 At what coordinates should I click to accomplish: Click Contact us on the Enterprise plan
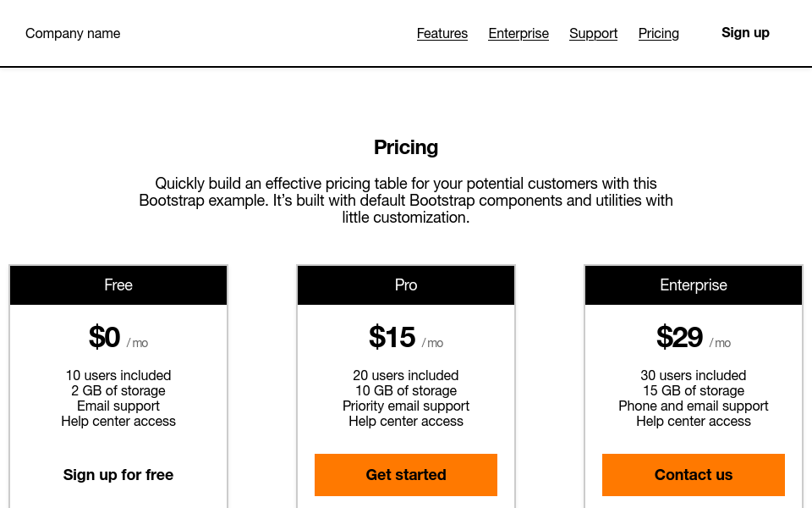click(x=693, y=474)
